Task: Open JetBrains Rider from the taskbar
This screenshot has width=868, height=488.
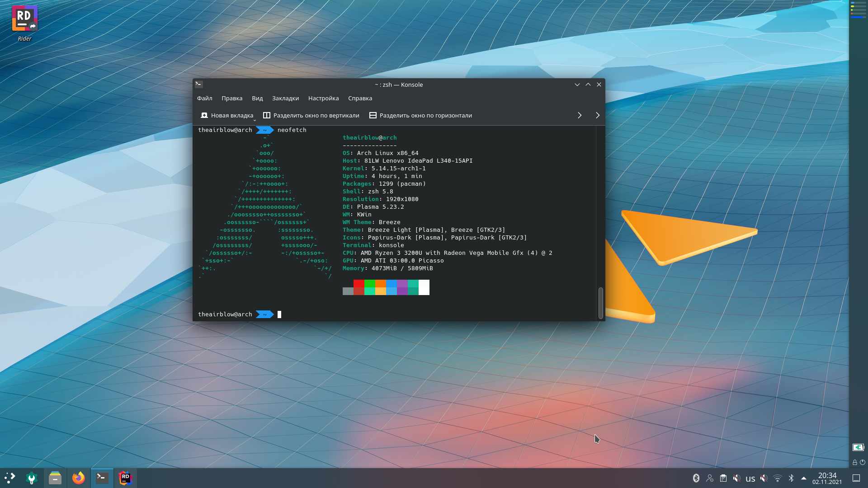Action: [125, 478]
